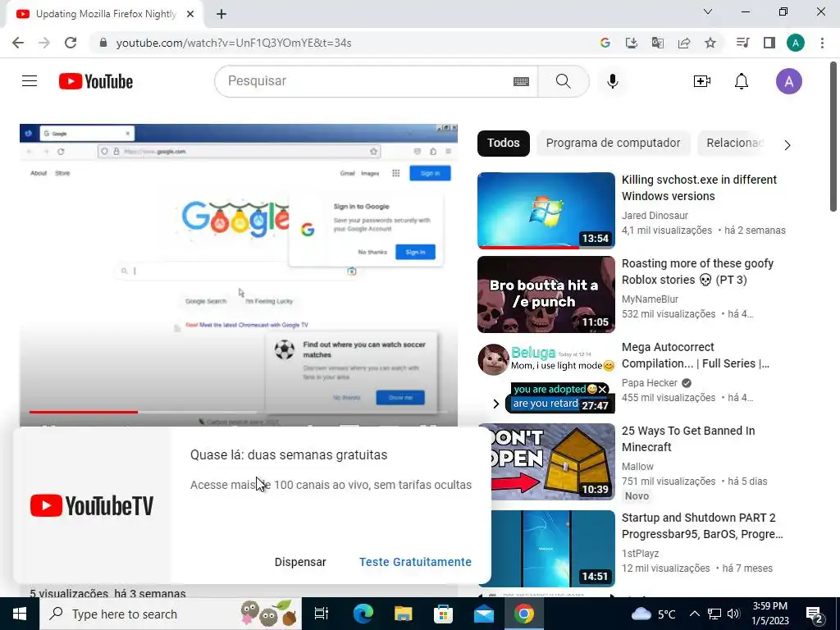Open the Beluga 27:47 thumbnail
Image resolution: width=840 pixels, height=630 pixels.
click(x=546, y=377)
